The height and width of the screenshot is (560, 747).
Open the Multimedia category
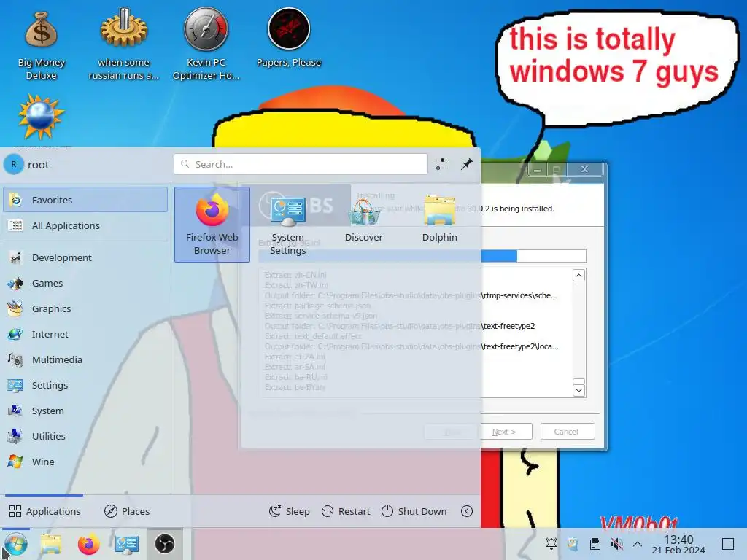85,359
